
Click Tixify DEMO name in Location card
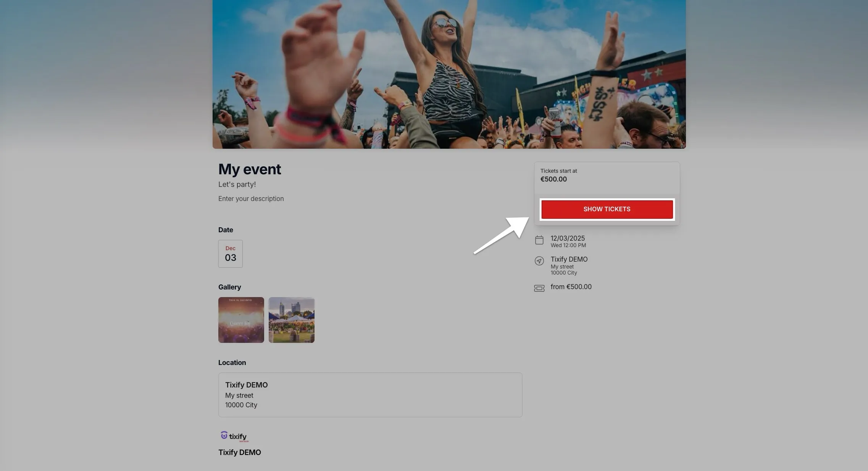point(247,385)
